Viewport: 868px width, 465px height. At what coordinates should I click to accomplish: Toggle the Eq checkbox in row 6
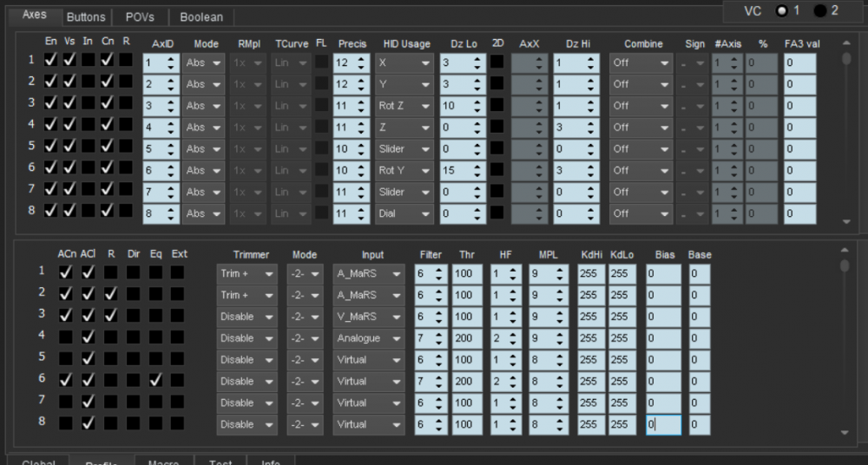pos(155,380)
